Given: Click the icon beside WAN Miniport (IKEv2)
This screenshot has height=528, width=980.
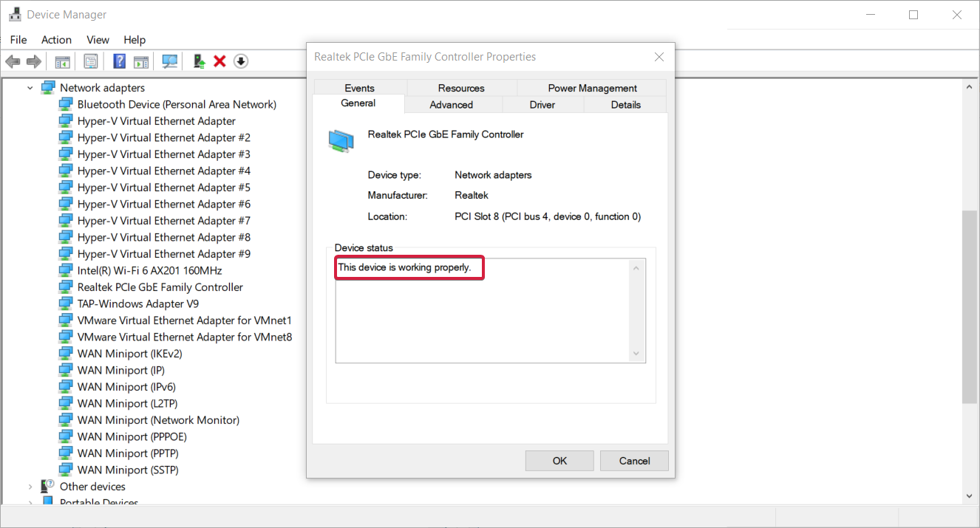Looking at the screenshot, I should pyautogui.click(x=66, y=354).
